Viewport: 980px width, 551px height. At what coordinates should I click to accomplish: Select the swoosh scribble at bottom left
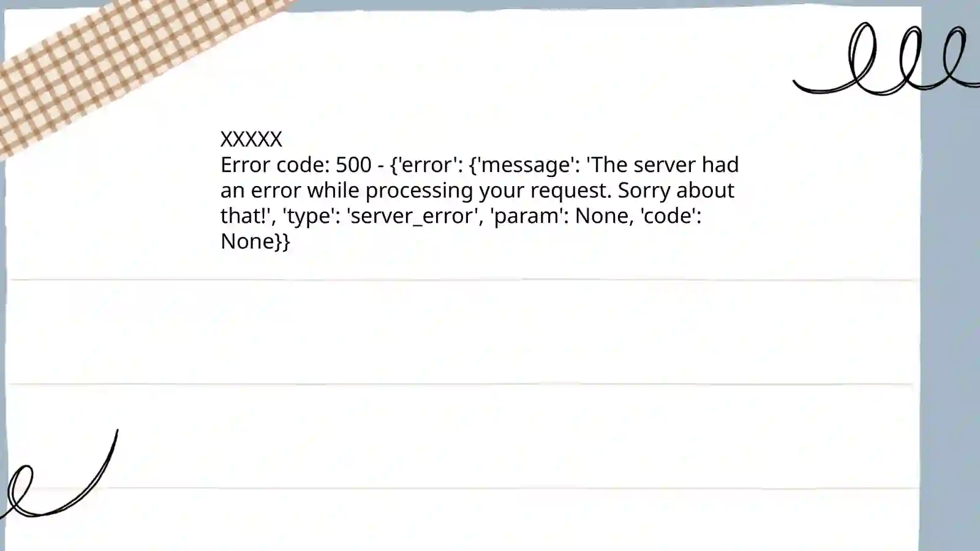[59, 474]
